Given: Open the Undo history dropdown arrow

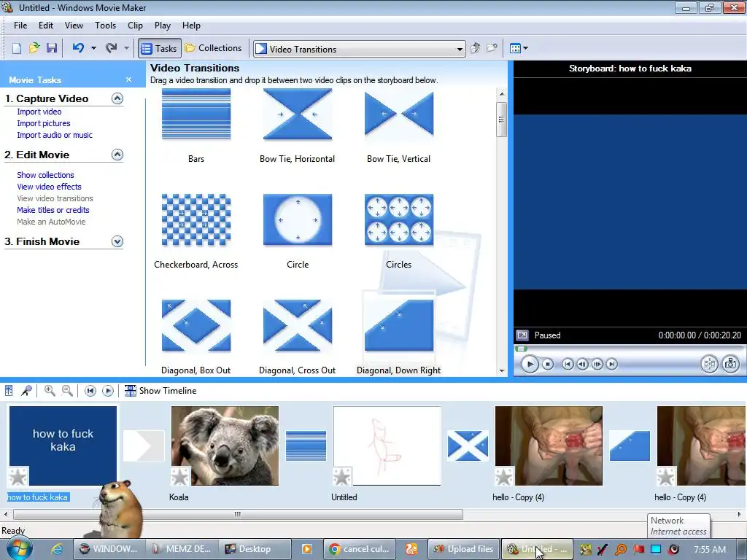Looking at the screenshot, I should [x=93, y=48].
